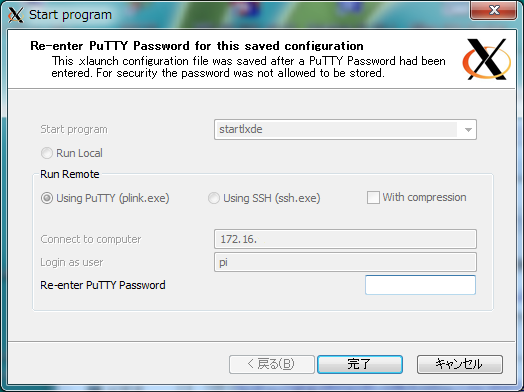Click the キャンセル cancel button
The image size is (524, 392).
[x=460, y=364]
